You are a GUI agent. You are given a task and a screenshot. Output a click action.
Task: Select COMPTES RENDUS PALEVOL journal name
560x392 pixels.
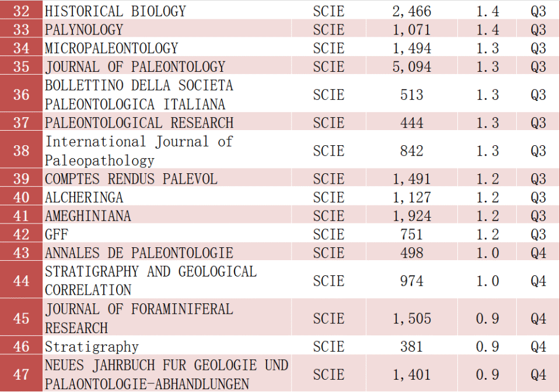[131, 179]
